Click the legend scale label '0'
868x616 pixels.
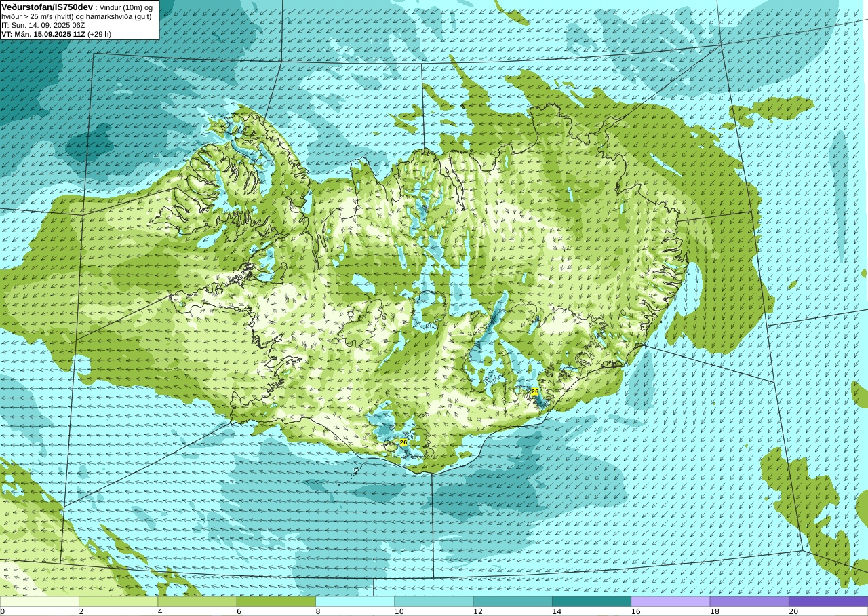click(x=3, y=611)
